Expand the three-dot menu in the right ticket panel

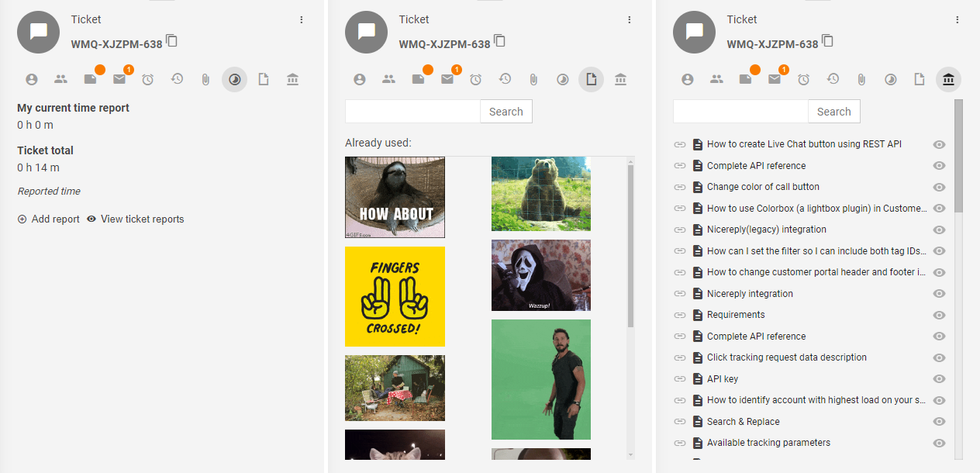[958, 20]
